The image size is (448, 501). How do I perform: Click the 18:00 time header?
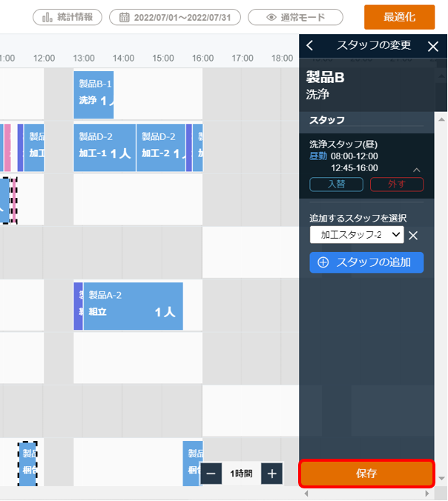pyautogui.click(x=282, y=58)
